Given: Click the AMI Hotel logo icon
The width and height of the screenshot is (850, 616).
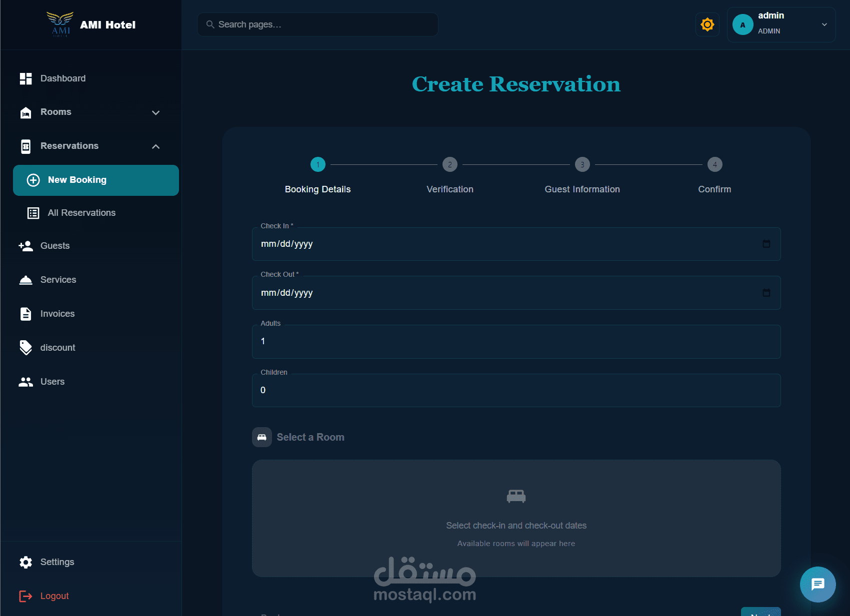Looking at the screenshot, I should click(x=60, y=24).
